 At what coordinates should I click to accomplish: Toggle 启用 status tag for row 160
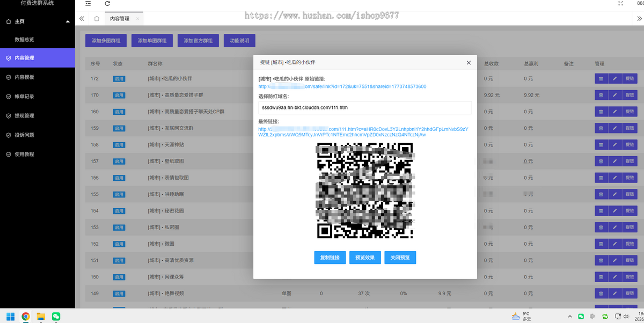pos(119,112)
